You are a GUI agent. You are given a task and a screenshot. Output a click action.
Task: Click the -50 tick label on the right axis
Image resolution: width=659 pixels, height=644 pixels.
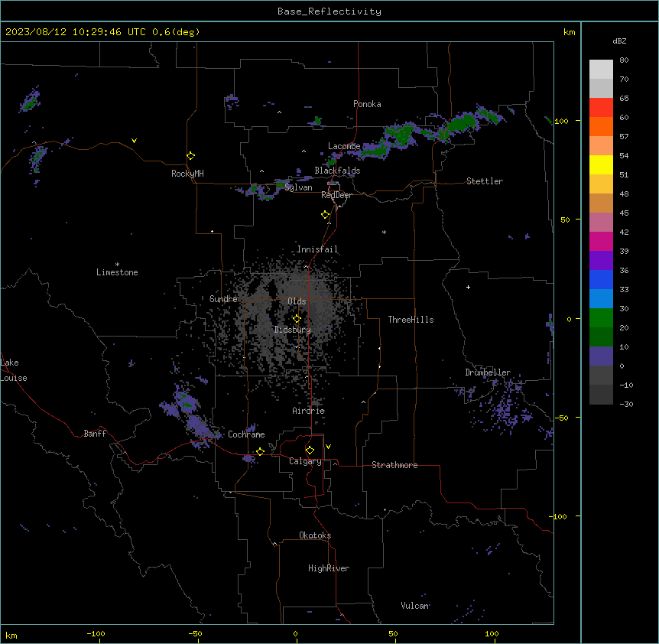pos(562,418)
